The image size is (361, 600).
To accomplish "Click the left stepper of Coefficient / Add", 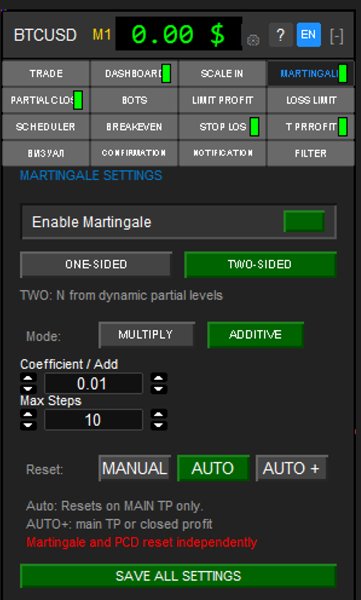I will [28, 383].
